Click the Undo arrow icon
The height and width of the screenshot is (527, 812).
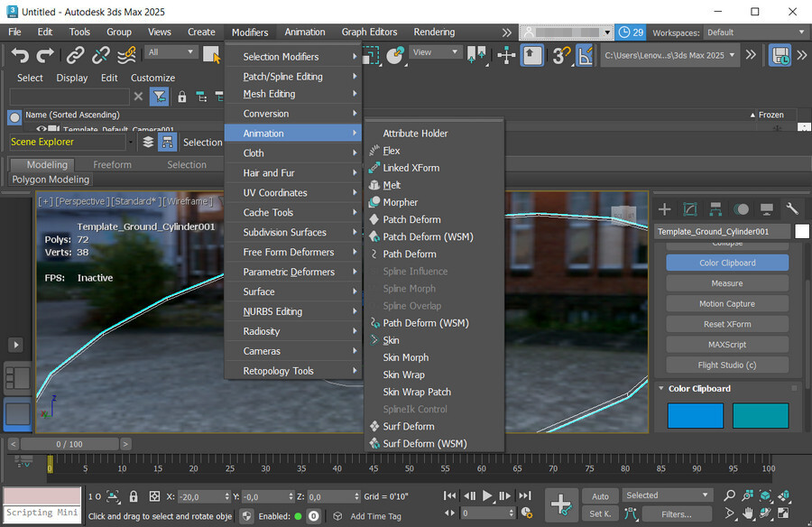(20, 55)
